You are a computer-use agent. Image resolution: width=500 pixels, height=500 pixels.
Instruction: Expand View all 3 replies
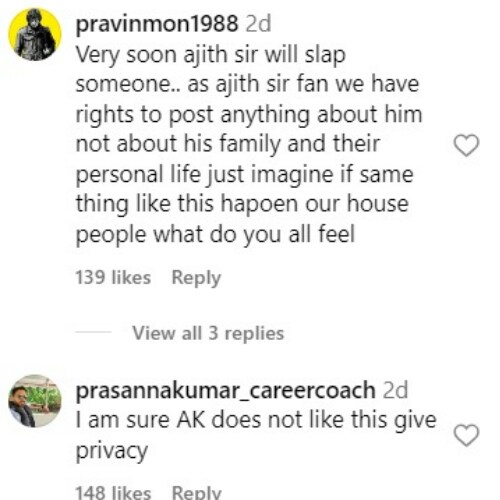[208, 333]
